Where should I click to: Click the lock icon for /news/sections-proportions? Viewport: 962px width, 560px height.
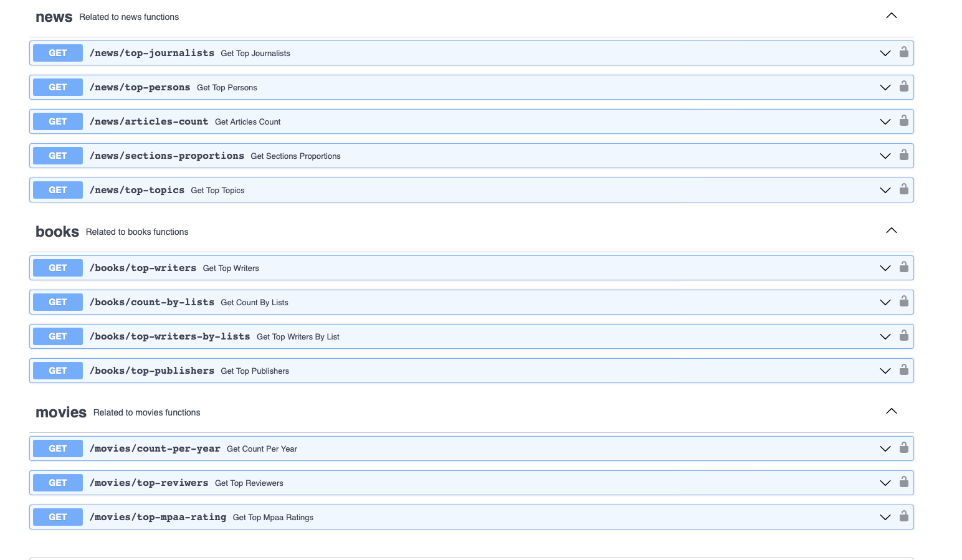[903, 155]
